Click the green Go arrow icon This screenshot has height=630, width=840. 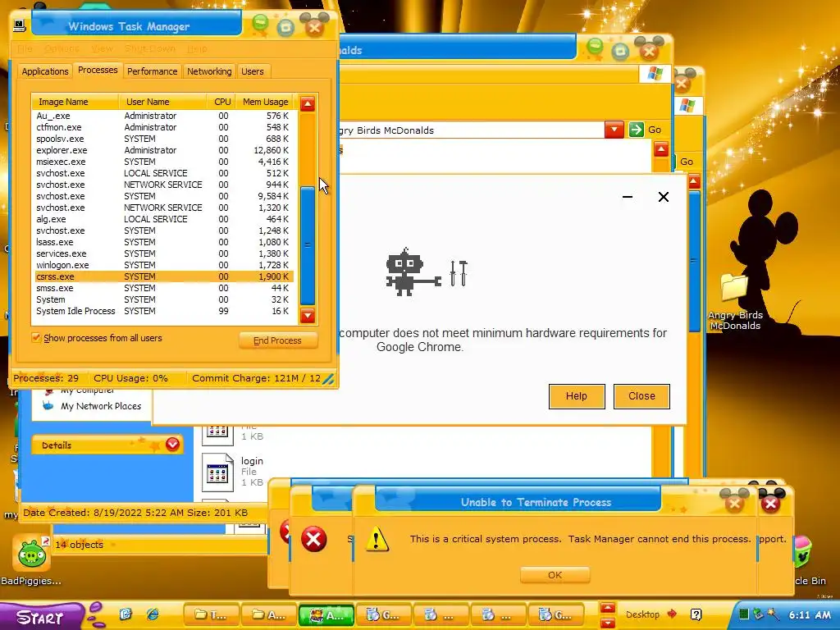pos(636,130)
